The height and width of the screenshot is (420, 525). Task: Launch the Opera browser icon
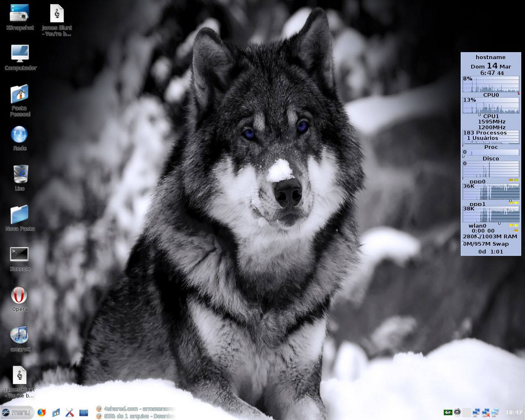pyautogui.click(x=19, y=299)
